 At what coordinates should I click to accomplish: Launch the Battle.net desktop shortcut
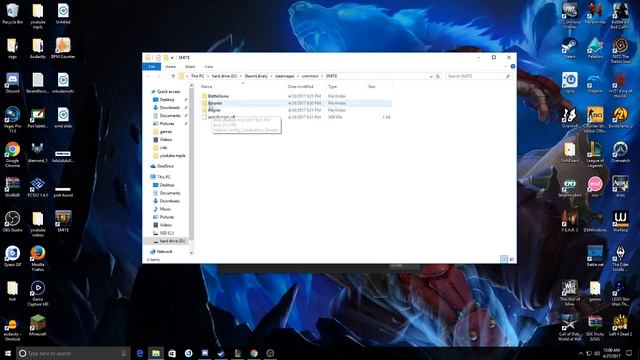tap(595, 256)
